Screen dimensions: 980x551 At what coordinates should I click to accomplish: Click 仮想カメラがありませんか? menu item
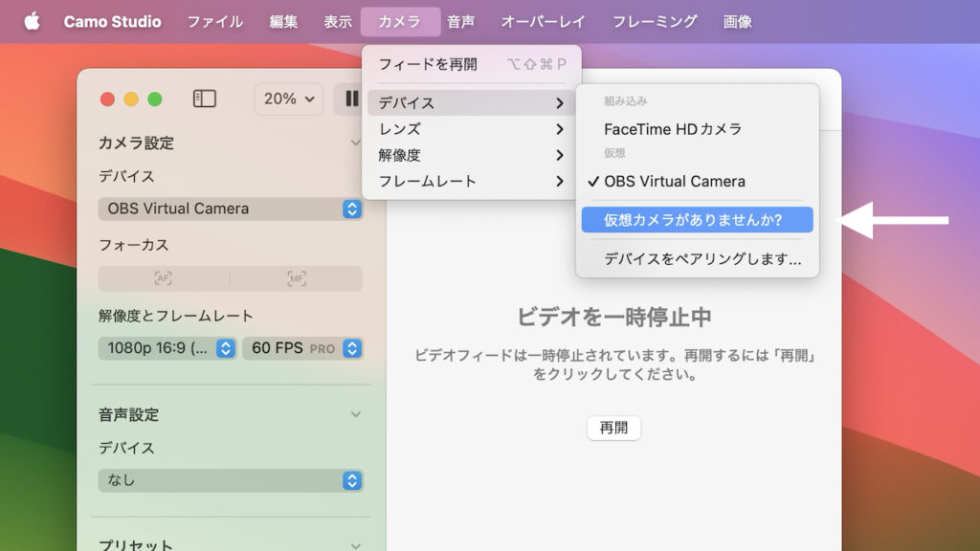(696, 220)
